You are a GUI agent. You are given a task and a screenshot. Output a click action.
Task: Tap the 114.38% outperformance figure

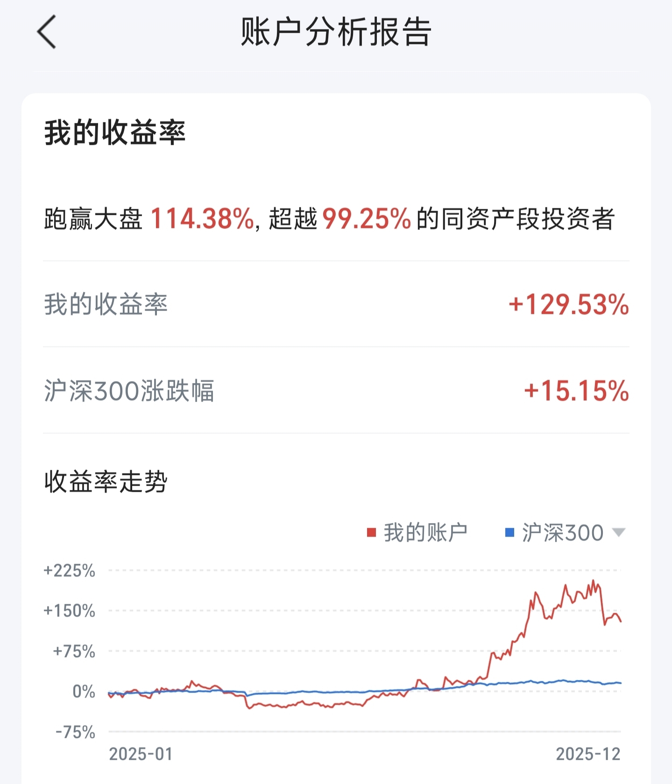(202, 219)
